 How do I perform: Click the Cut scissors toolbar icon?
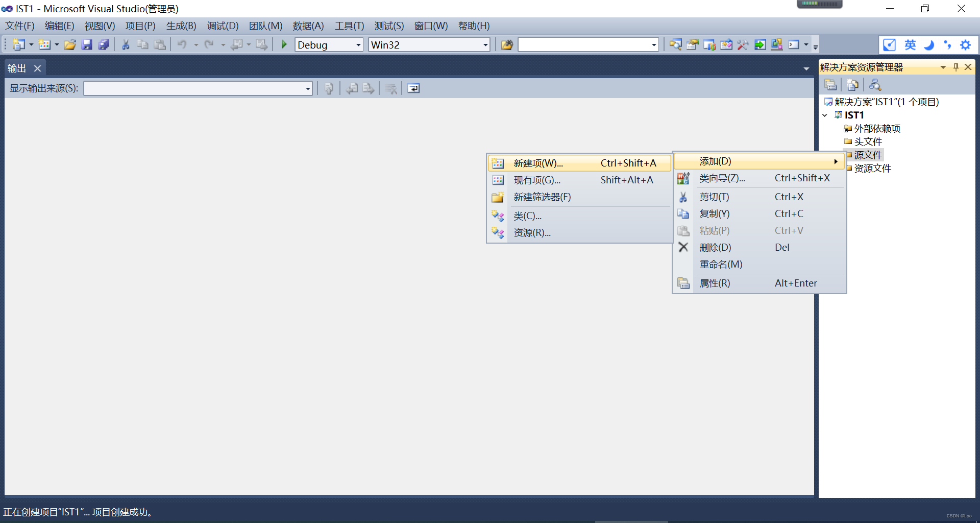click(126, 45)
